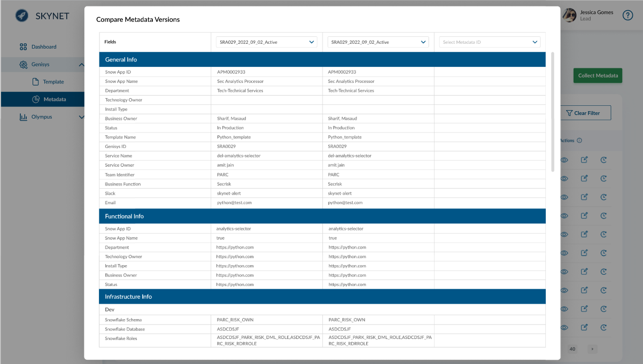Click the history icon in the bottommost background table row
643x364 pixels.
coord(603,327)
